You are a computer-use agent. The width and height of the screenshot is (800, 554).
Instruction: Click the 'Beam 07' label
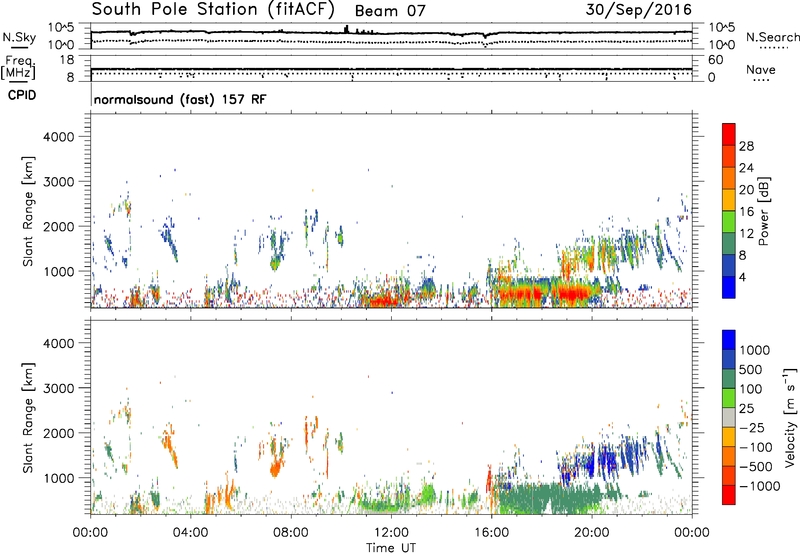click(390, 11)
